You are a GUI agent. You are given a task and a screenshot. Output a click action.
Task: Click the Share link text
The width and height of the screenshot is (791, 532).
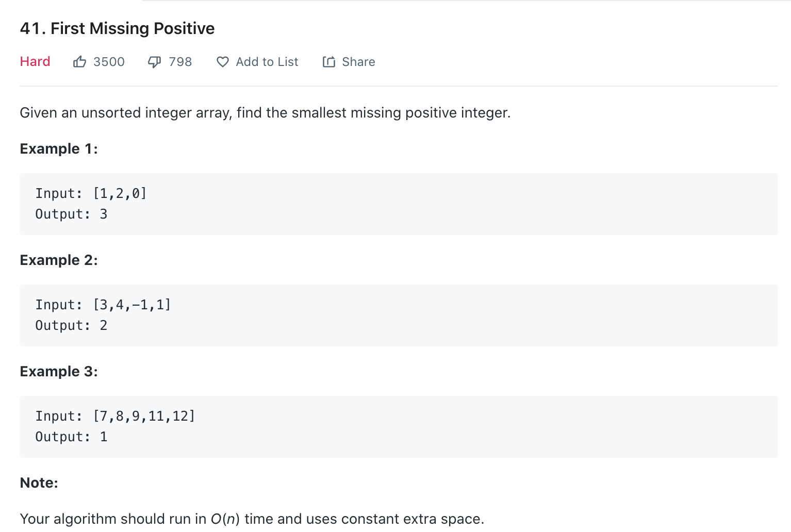point(358,62)
